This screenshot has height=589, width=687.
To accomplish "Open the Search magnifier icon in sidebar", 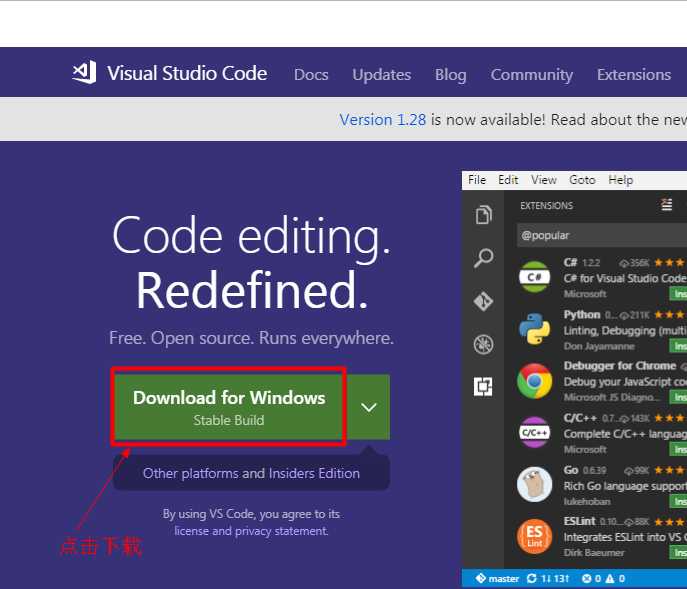I will tap(483, 258).
